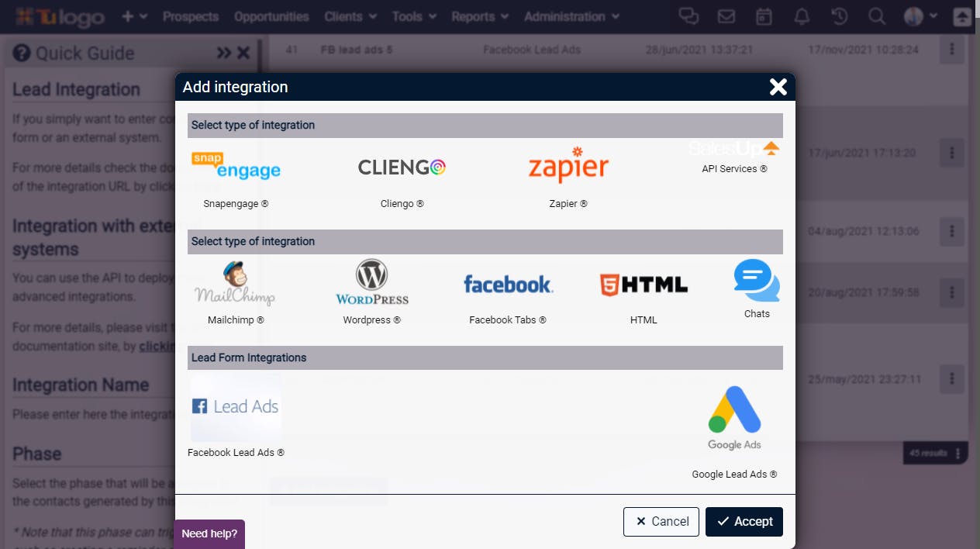Open the user avatar dropdown
This screenshot has height=549, width=980.
click(x=920, y=16)
